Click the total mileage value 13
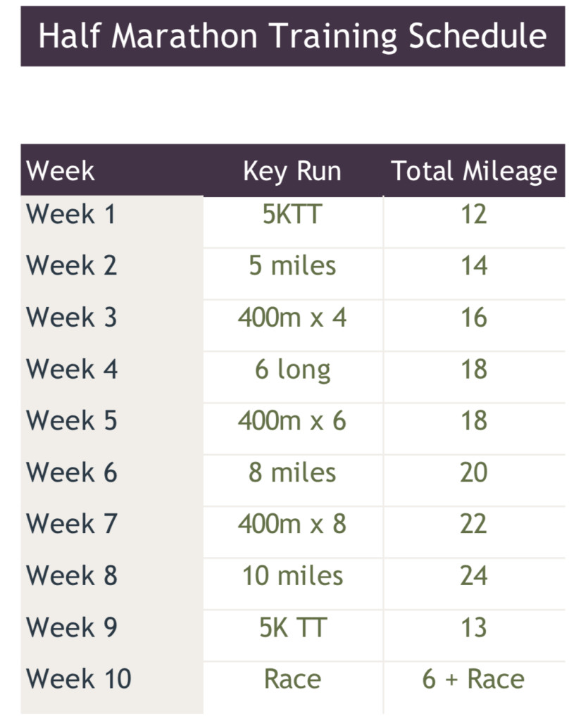Image resolution: width=588 pixels, height=721 pixels. (474, 627)
